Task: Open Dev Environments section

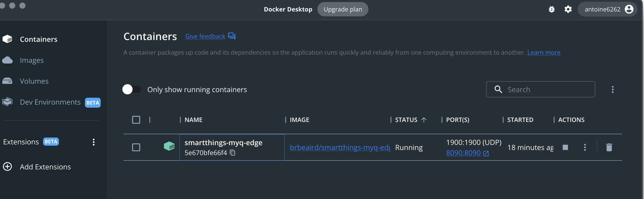Action: pos(50,102)
